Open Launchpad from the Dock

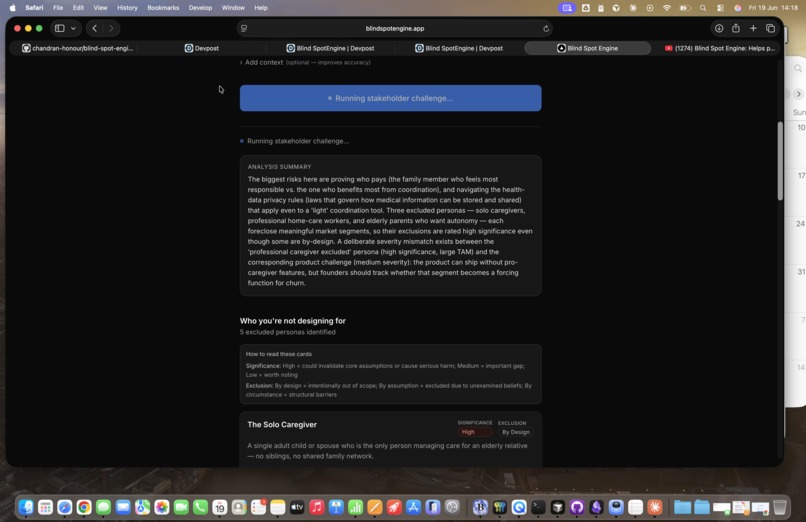(x=45, y=508)
